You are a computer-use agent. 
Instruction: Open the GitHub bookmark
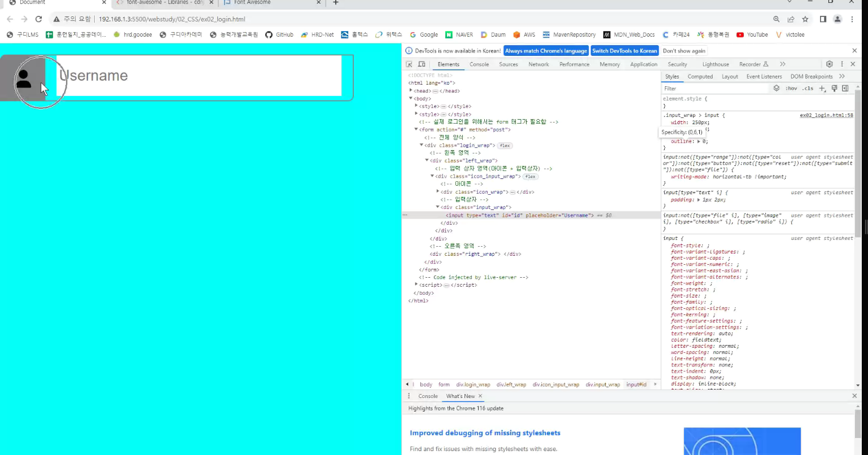coord(279,34)
